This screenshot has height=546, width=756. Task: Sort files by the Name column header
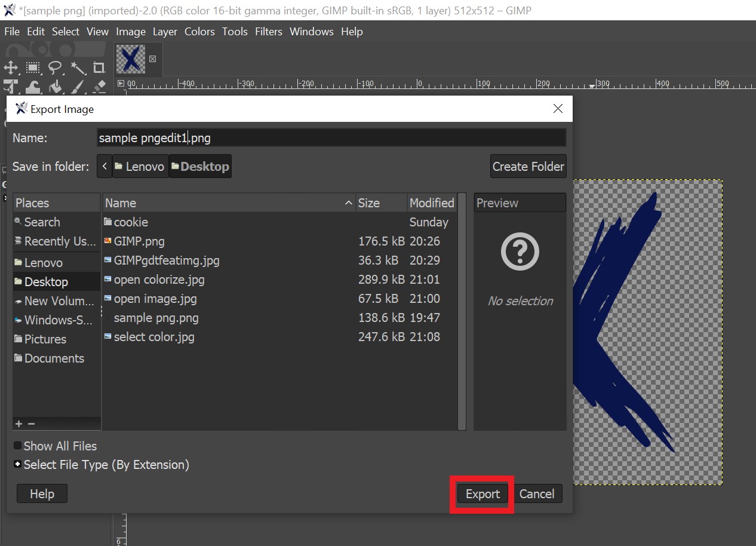pyautogui.click(x=227, y=203)
